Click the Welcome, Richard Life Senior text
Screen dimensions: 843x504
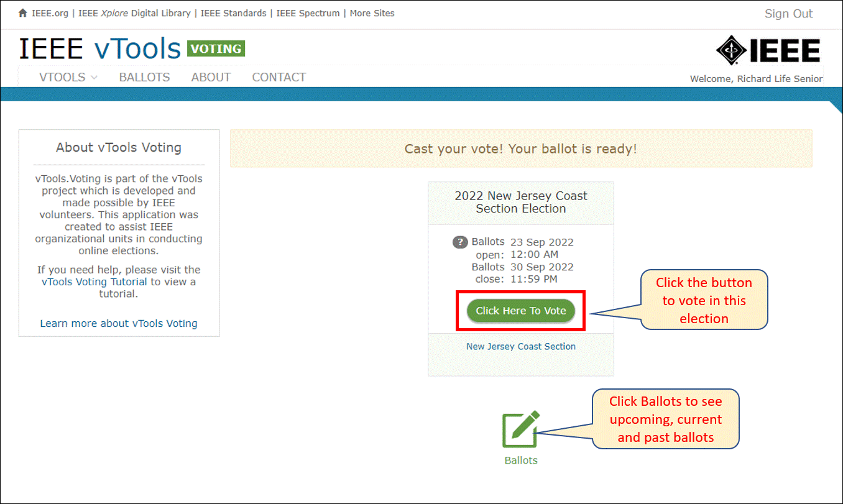(756, 78)
